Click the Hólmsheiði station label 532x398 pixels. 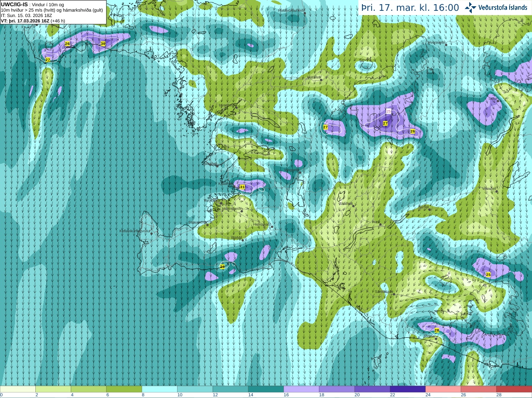[x=232, y=209]
